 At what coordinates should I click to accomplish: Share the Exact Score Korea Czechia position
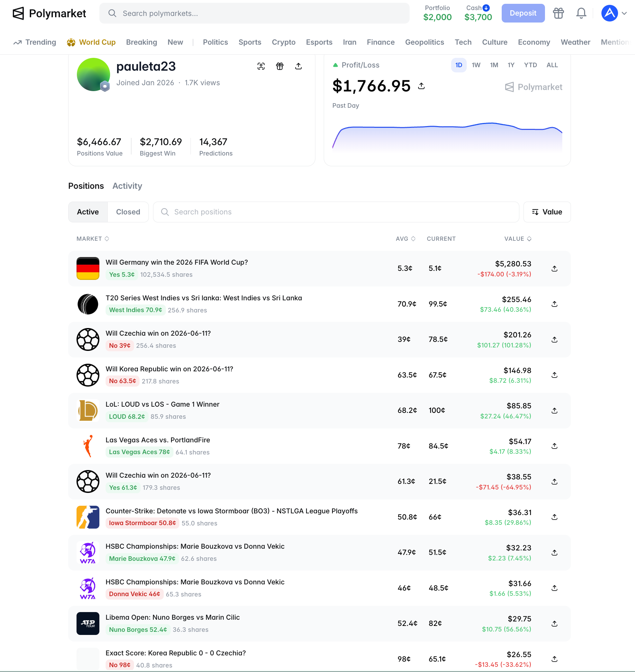point(554,659)
